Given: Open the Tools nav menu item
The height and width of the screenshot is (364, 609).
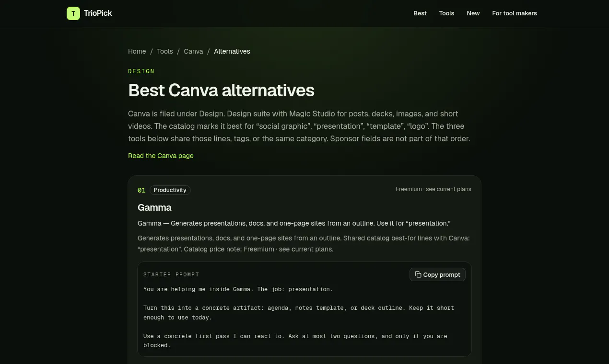Looking at the screenshot, I should pyautogui.click(x=446, y=13).
